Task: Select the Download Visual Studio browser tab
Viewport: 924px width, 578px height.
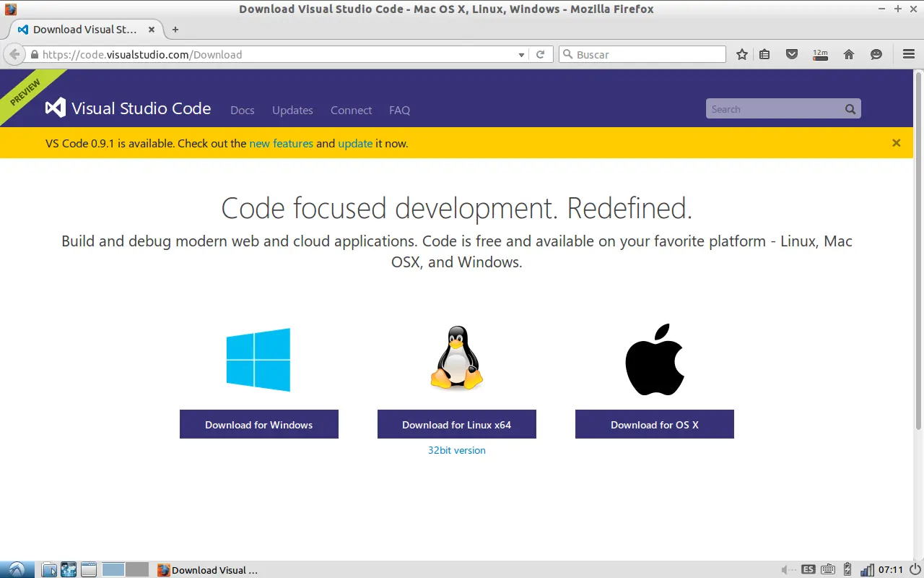Action: coord(87,30)
